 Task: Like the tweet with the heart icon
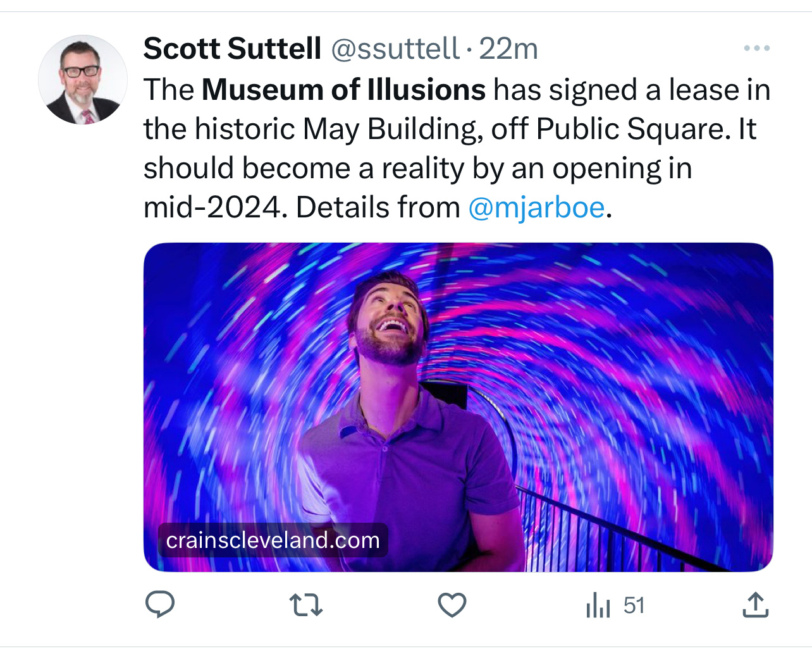point(452,605)
